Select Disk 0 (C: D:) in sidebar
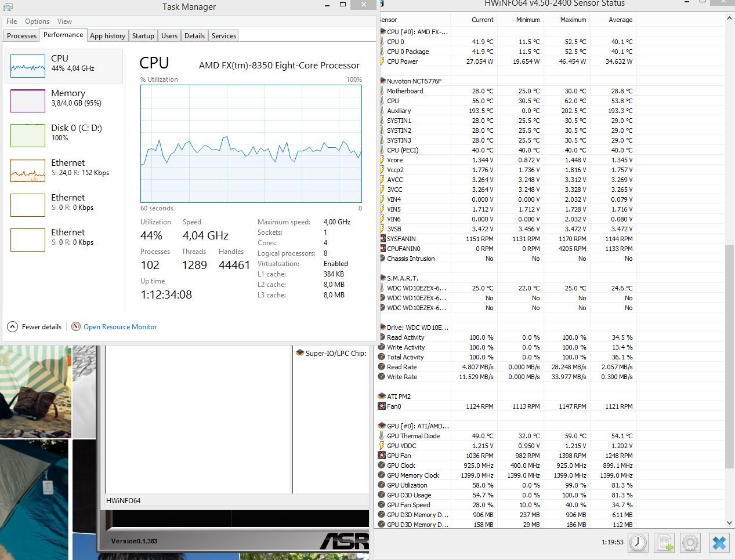Image resolution: width=735 pixels, height=560 pixels. [x=64, y=135]
